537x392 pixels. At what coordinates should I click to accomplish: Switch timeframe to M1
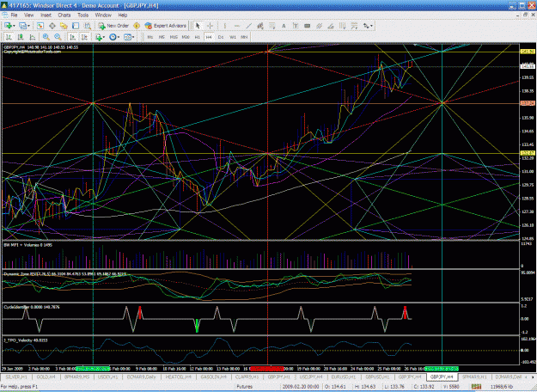[x=150, y=37]
